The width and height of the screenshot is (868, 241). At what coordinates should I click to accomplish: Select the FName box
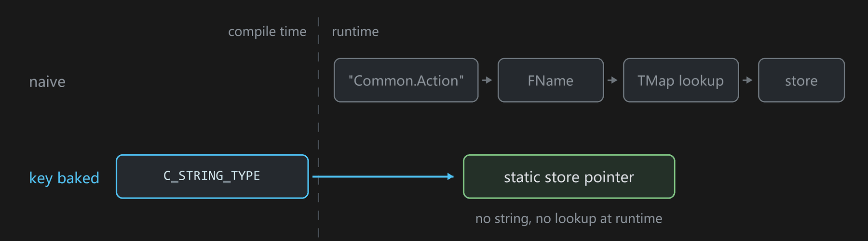pyautogui.click(x=551, y=80)
